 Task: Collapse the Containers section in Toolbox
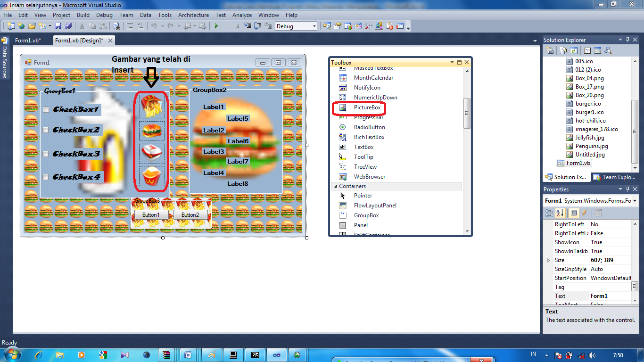pyautogui.click(x=335, y=186)
